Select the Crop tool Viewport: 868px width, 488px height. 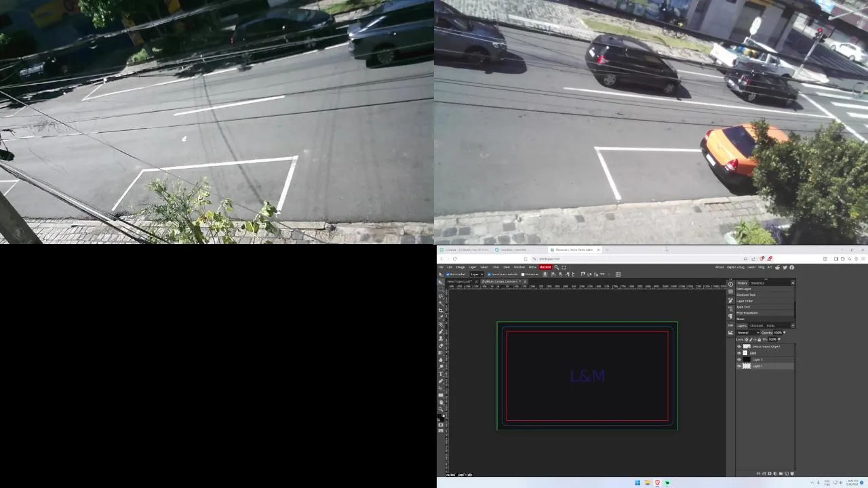coord(441,310)
